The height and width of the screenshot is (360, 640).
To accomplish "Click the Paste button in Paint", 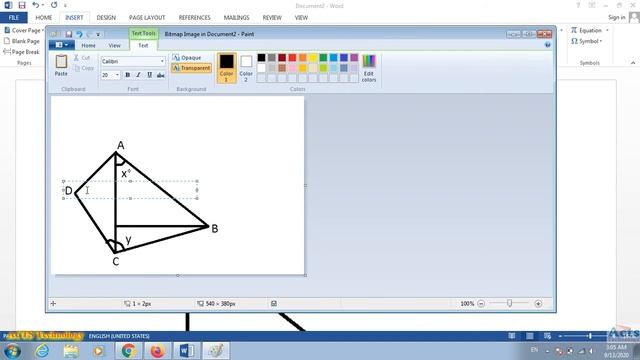I will [x=61, y=65].
